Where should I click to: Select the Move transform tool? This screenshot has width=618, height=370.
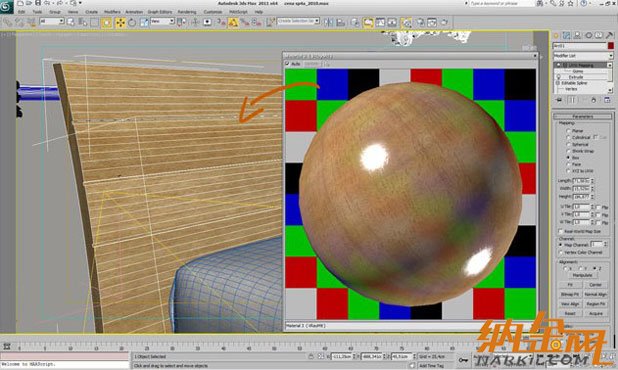pyautogui.click(x=120, y=22)
